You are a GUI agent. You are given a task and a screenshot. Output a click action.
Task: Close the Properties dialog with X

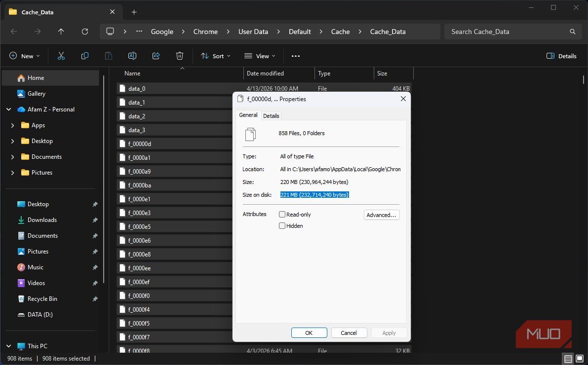click(x=403, y=99)
